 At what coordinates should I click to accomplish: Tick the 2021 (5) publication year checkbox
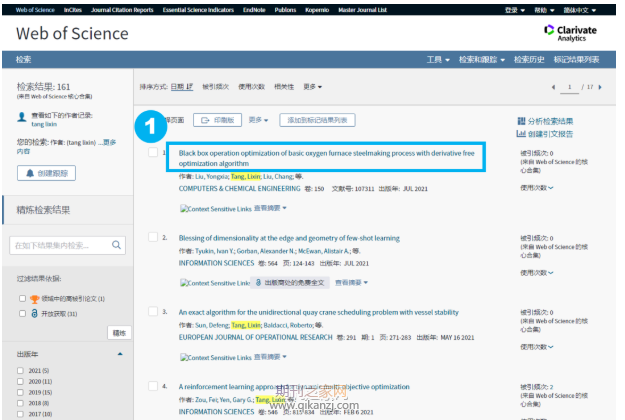pyautogui.click(x=20, y=371)
